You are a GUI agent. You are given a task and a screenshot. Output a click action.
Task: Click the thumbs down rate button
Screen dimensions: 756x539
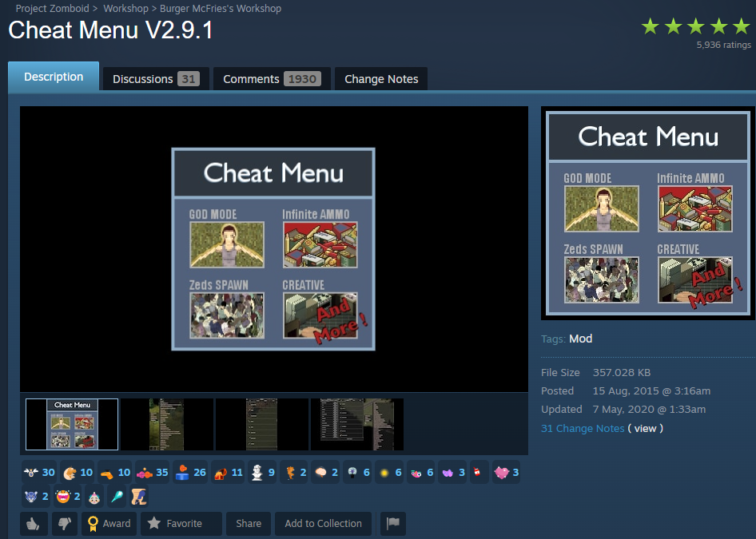click(x=65, y=524)
